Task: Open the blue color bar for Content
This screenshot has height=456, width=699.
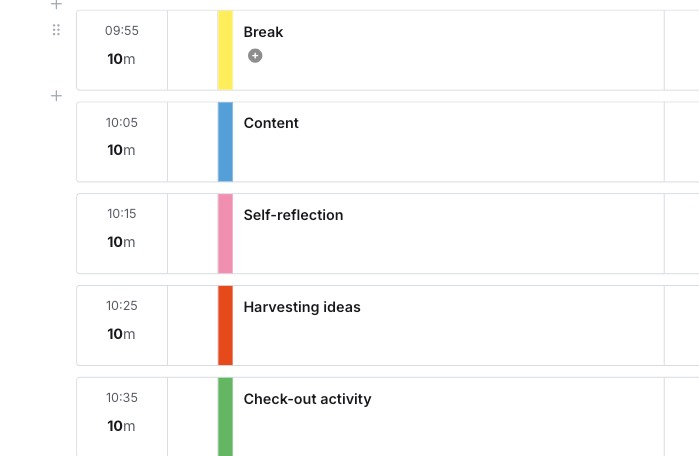Action: 225,142
